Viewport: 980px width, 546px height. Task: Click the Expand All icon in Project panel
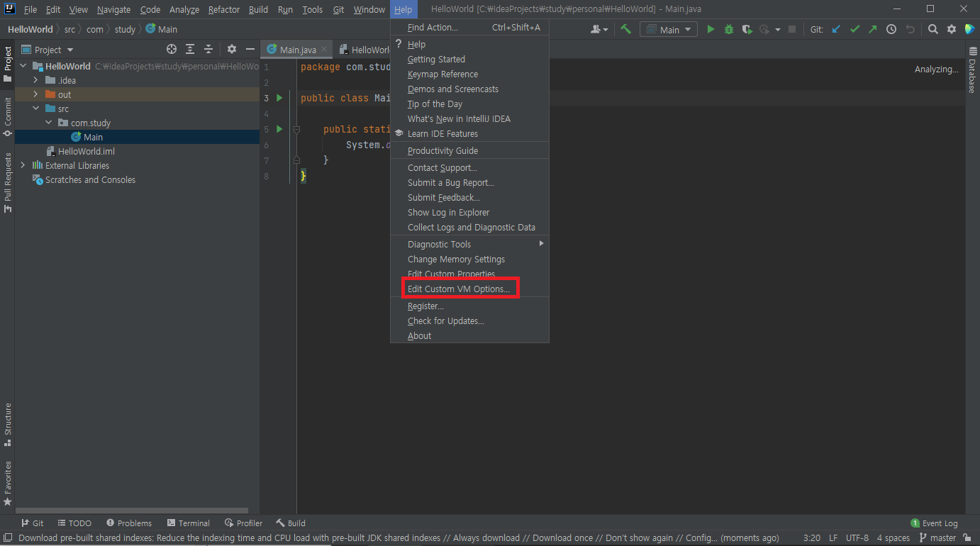point(190,49)
